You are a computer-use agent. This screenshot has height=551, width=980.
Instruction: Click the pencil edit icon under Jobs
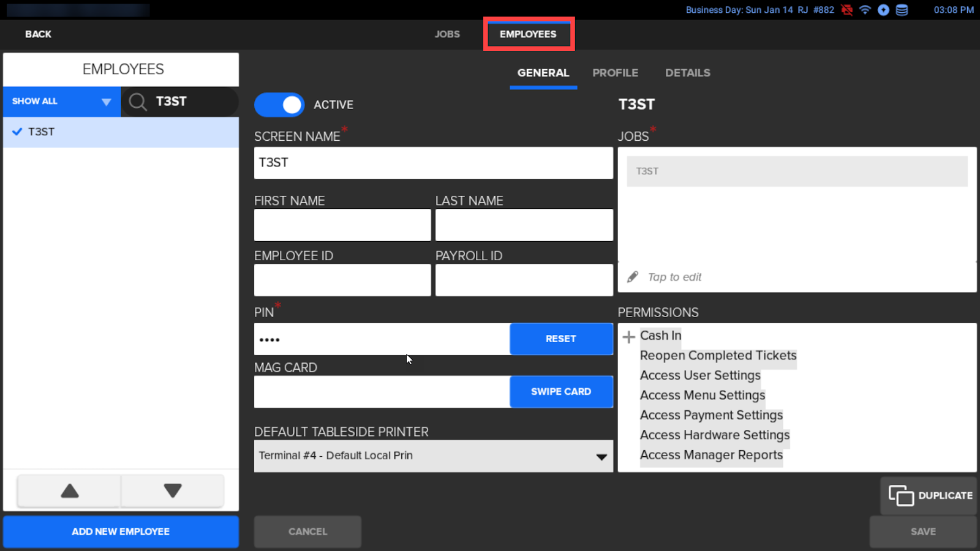pyautogui.click(x=633, y=277)
